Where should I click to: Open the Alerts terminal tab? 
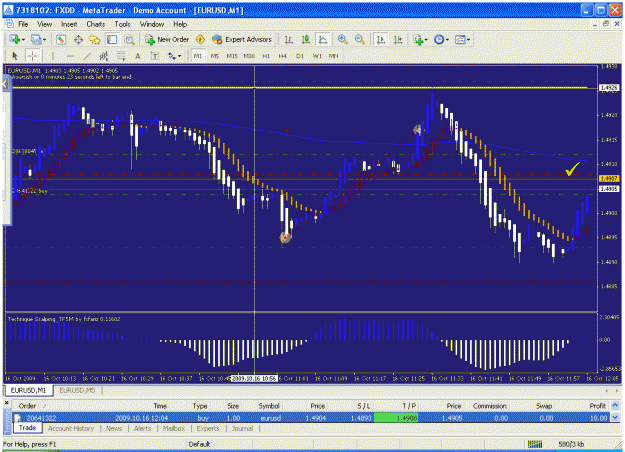142,428
